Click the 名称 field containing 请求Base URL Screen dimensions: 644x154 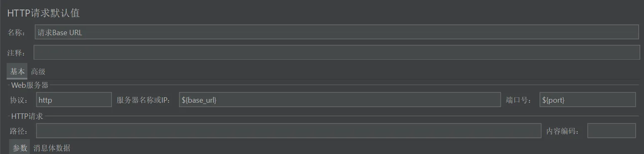pyautogui.click(x=337, y=32)
